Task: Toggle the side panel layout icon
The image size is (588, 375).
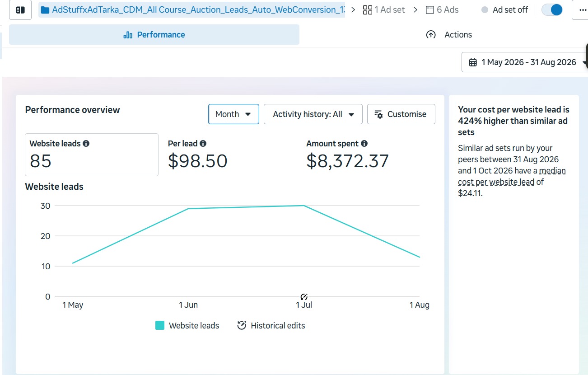Action: 20,10
